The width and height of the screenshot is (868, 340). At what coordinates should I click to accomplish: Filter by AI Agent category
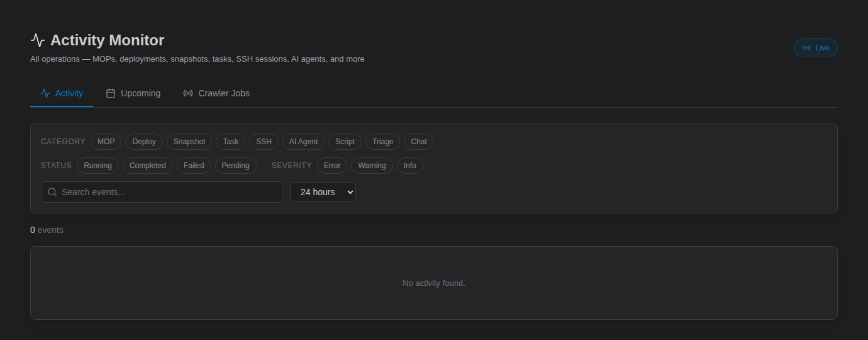(x=304, y=142)
